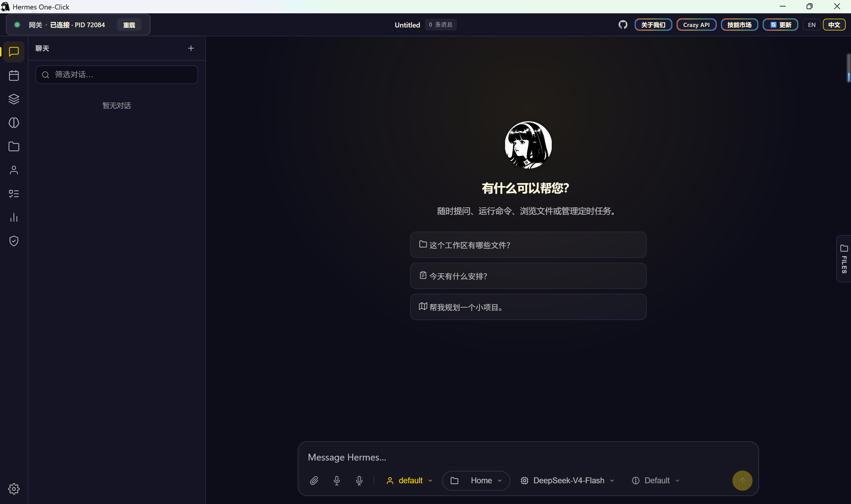Open 关于我们 about page
This screenshot has height=504, width=851.
pyautogui.click(x=653, y=25)
